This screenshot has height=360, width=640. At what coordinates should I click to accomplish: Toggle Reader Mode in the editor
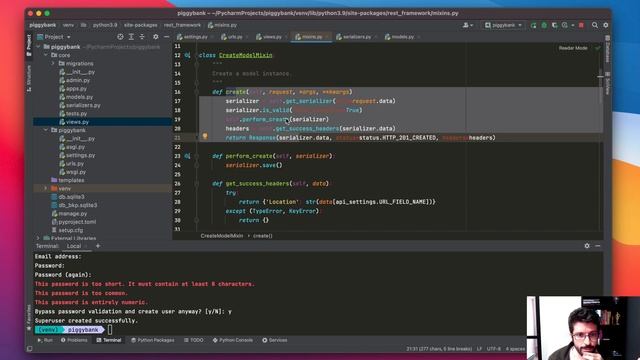[573, 48]
